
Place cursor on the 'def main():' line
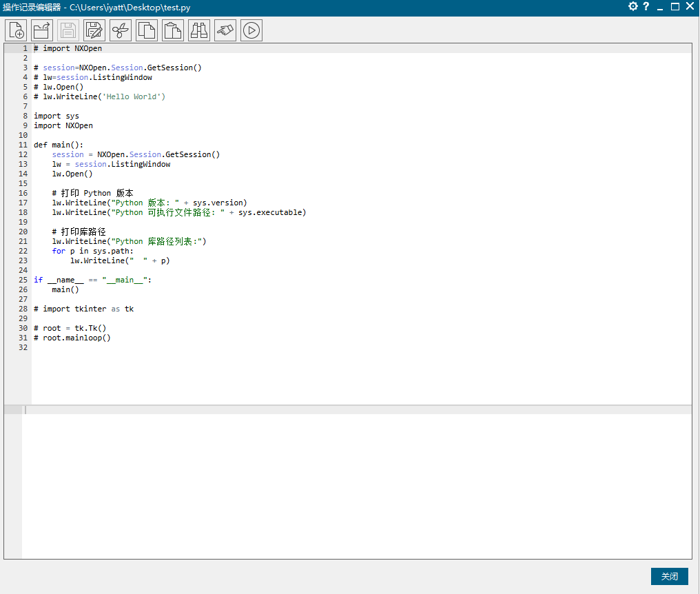pyautogui.click(x=59, y=145)
